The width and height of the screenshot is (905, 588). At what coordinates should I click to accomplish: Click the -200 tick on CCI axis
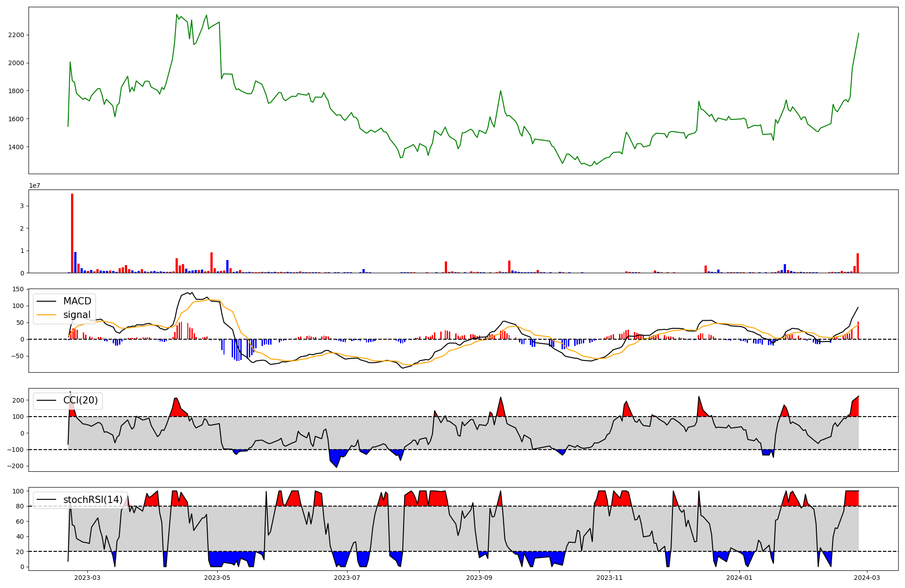click(x=16, y=466)
